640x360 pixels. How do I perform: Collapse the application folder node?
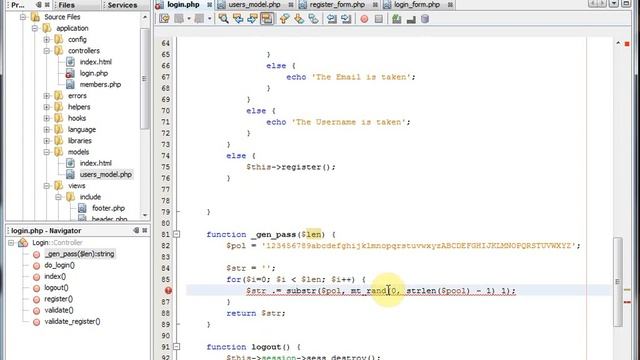[x=35, y=28]
